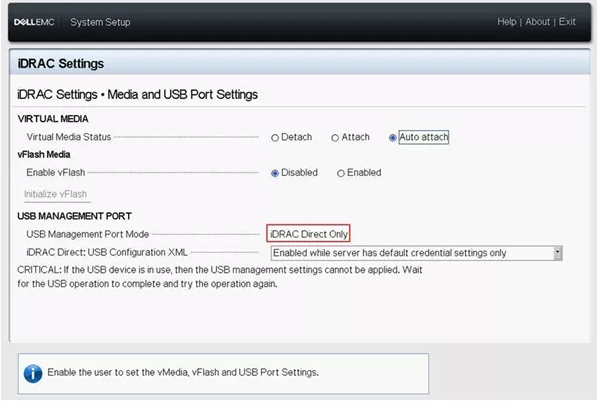Open the USB Configuration XML dropdown arrow
598x404 pixels.
point(558,253)
